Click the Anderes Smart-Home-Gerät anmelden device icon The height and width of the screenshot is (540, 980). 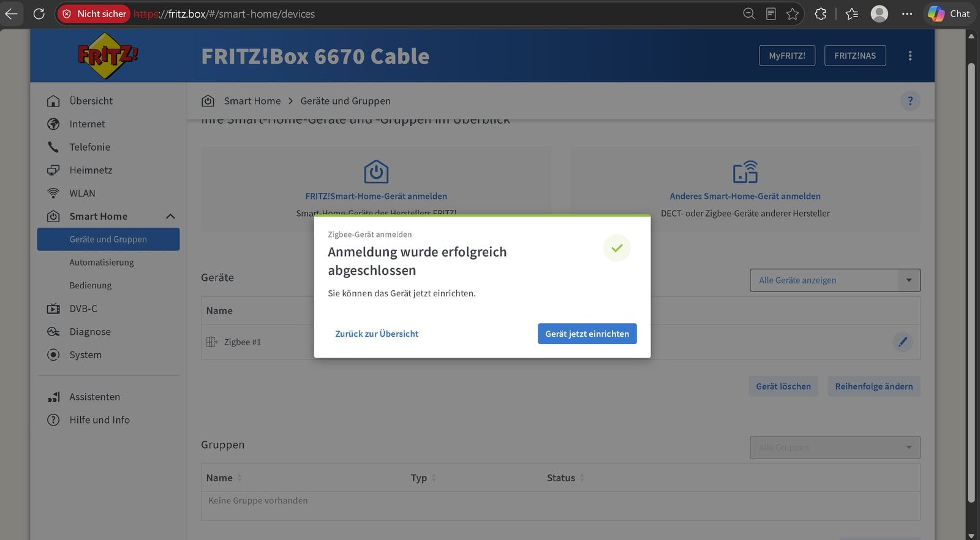745,172
